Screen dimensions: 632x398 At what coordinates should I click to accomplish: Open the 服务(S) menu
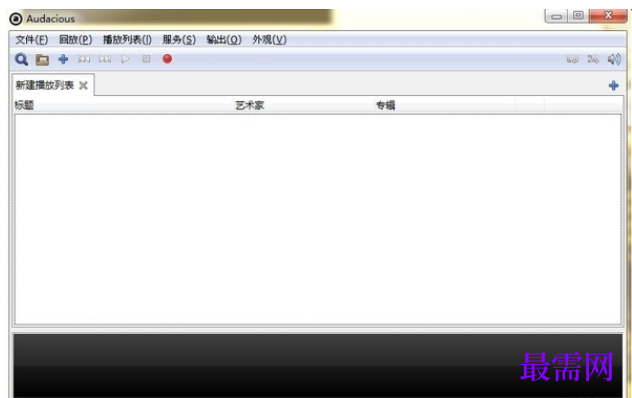coord(179,40)
